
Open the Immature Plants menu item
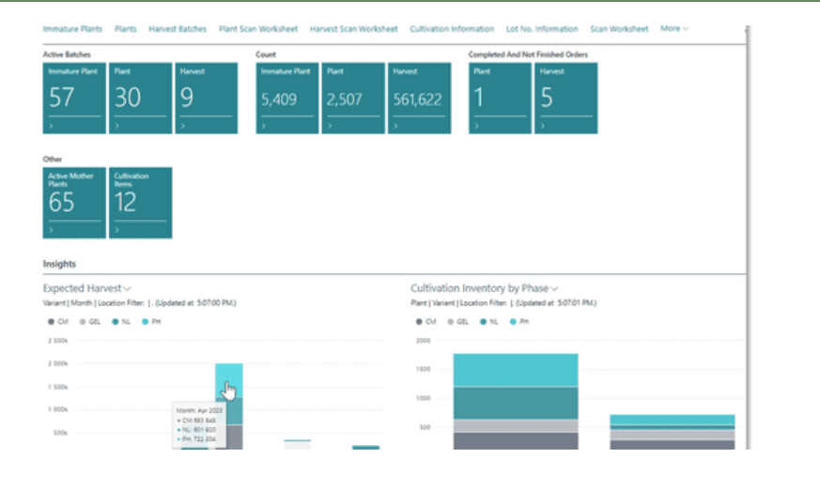(x=72, y=29)
